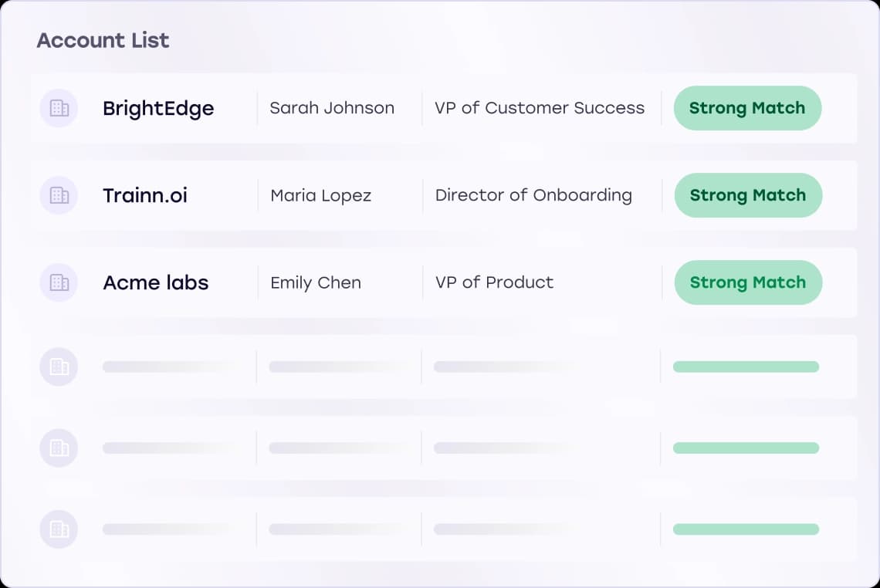Viewport: 880px width, 588px height.
Task: Select Emily Chen's VP of Product title
Action: point(494,282)
